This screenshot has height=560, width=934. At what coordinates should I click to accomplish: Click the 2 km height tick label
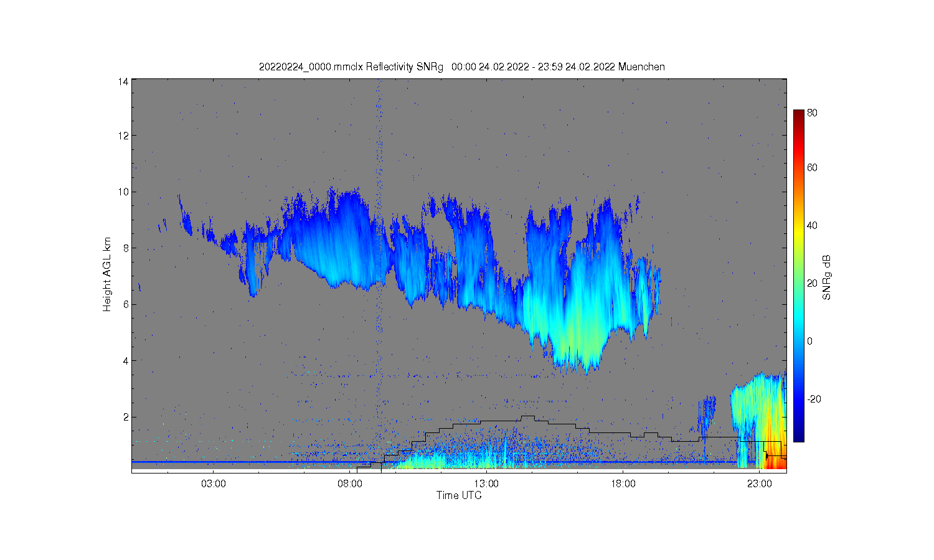(x=126, y=417)
